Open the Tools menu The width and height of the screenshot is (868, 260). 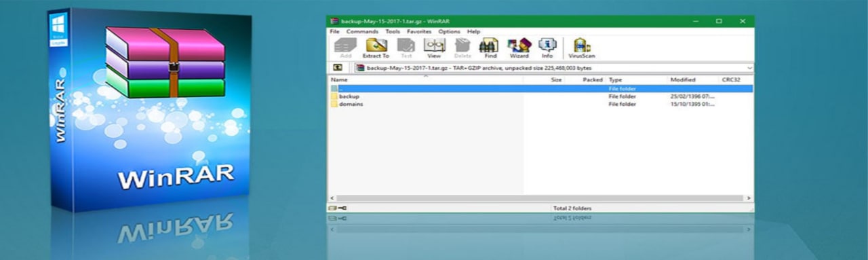pos(393,31)
